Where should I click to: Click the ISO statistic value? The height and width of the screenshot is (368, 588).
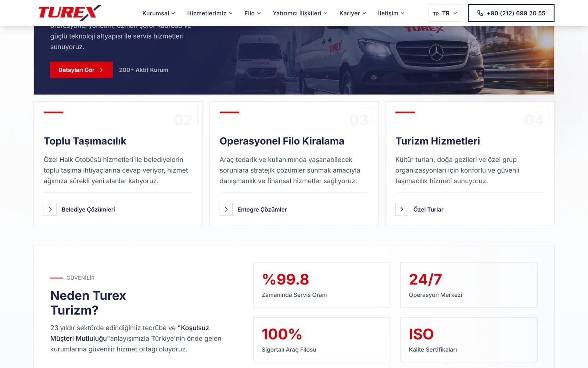click(x=421, y=334)
